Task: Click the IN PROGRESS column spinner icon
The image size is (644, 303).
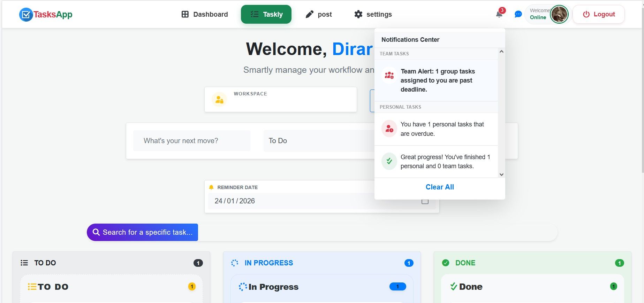Action: pyautogui.click(x=235, y=263)
